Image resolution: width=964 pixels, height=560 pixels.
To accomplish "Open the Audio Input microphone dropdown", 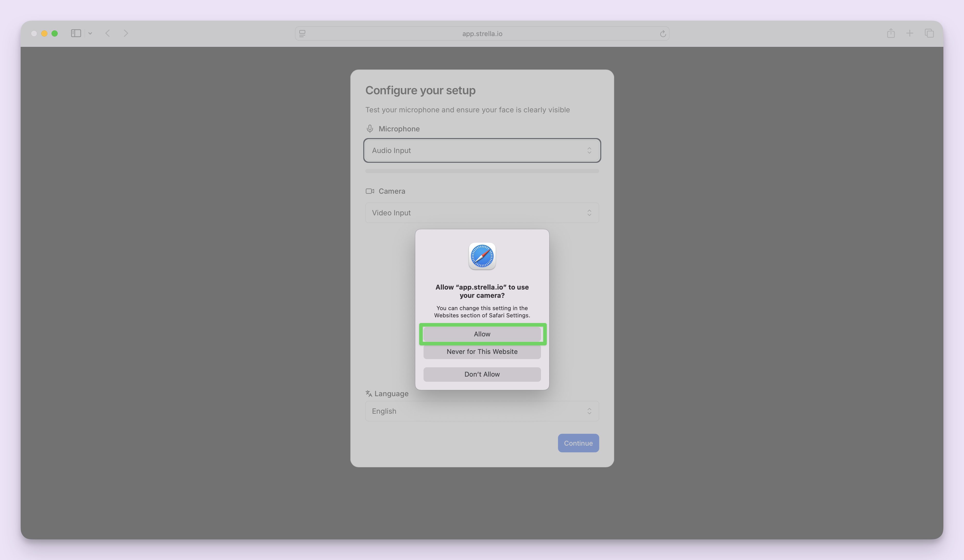I will [x=482, y=150].
